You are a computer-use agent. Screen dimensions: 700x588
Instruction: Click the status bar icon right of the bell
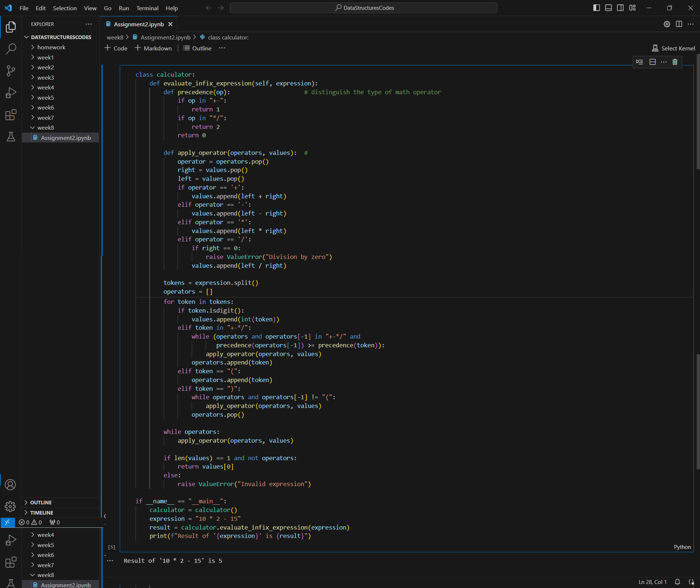(691, 582)
